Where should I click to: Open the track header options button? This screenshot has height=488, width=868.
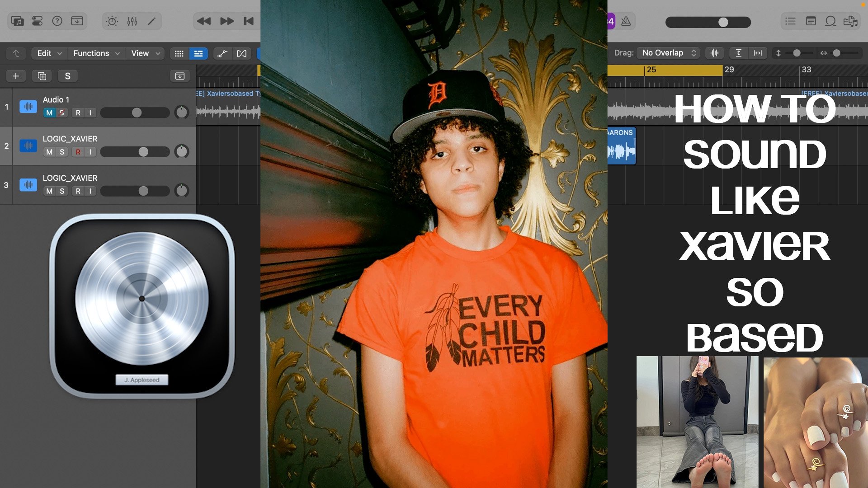pos(180,76)
